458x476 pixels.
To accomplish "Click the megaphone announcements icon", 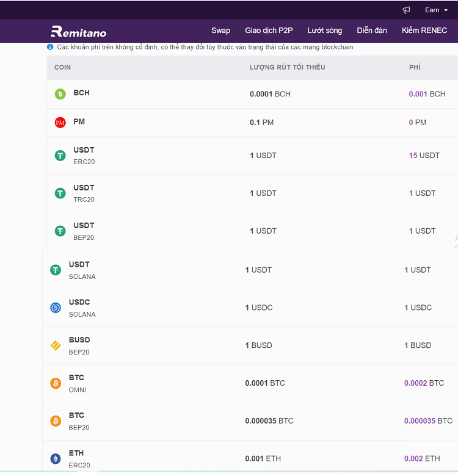I will point(407,10).
